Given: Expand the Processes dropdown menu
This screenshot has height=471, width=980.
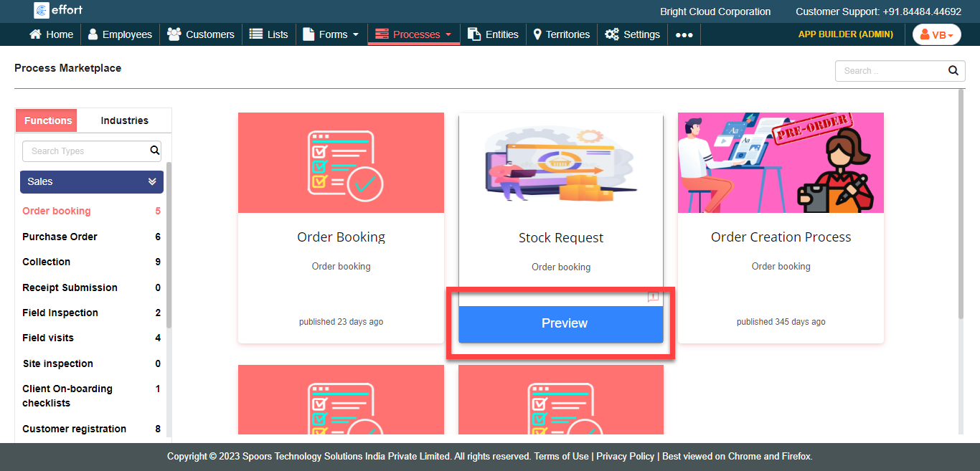Looking at the screenshot, I should pyautogui.click(x=414, y=34).
